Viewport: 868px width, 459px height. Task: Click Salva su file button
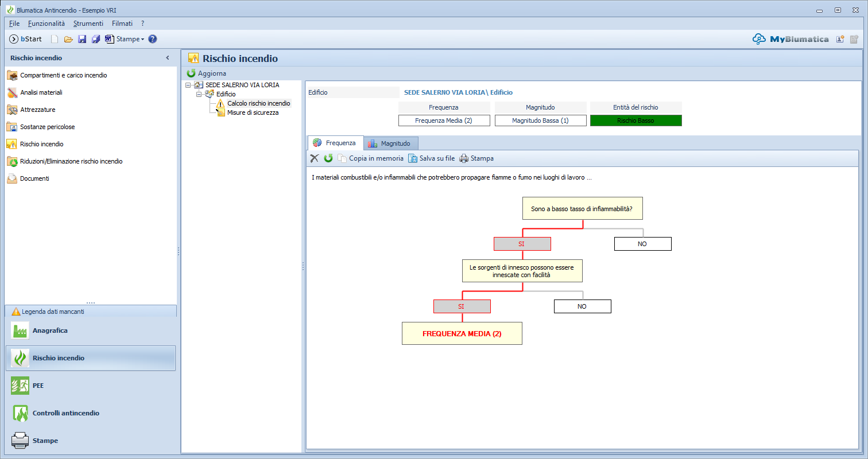(431, 158)
